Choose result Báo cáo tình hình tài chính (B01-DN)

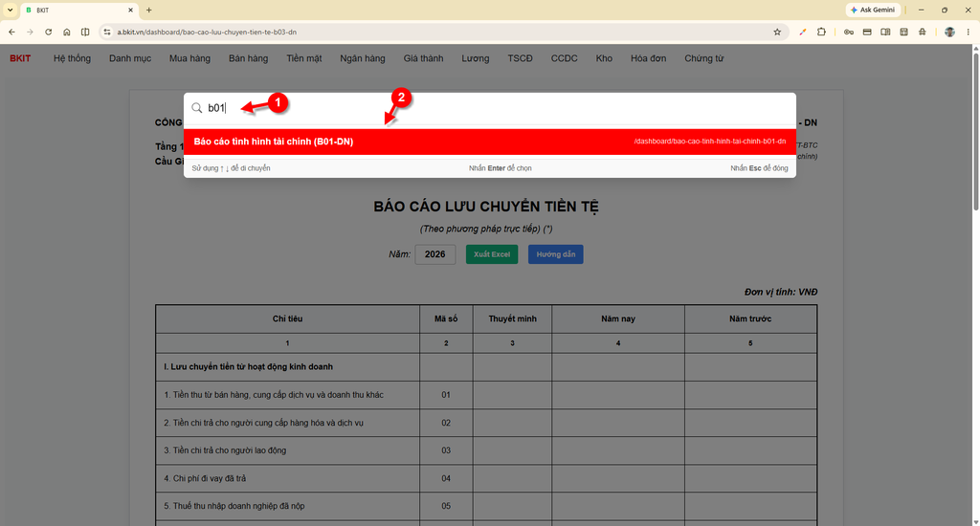pyautogui.click(x=489, y=142)
